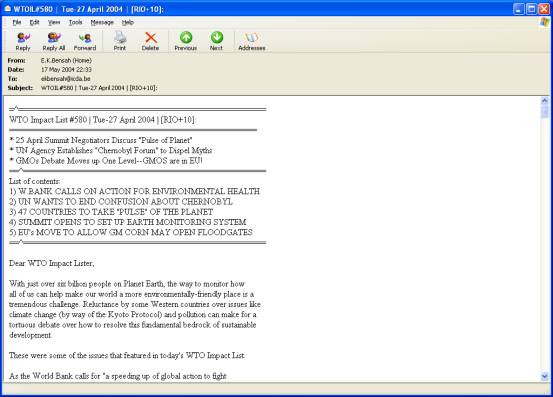Open the Message menu
This screenshot has width=553, height=397.
click(102, 22)
